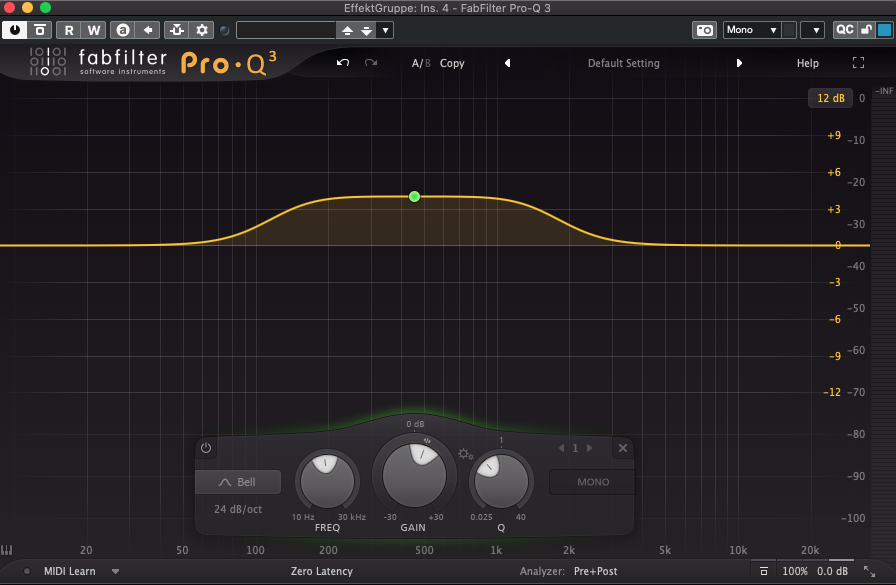The image size is (896, 585).
Task: Toggle the A/B state button
Action: (x=421, y=63)
